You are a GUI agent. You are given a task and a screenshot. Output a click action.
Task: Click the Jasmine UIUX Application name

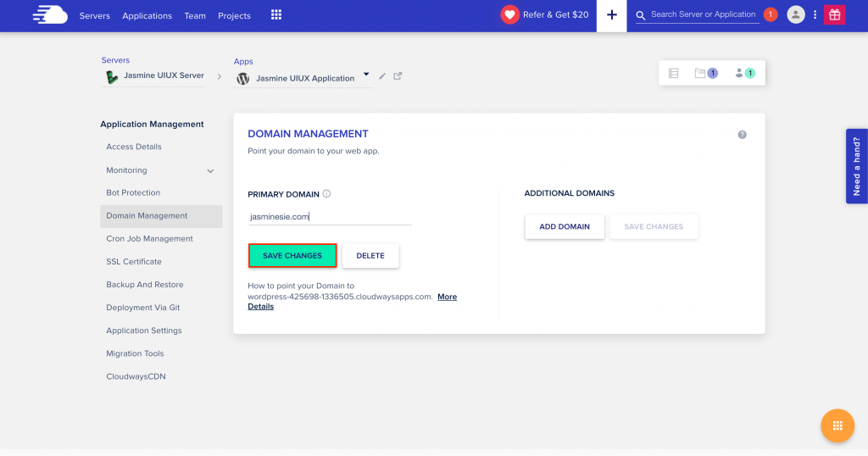[x=305, y=79]
